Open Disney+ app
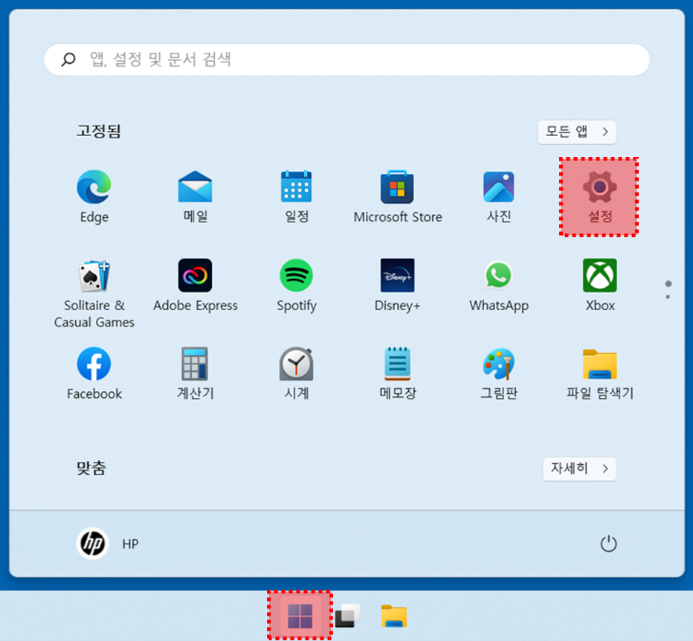 point(397,286)
